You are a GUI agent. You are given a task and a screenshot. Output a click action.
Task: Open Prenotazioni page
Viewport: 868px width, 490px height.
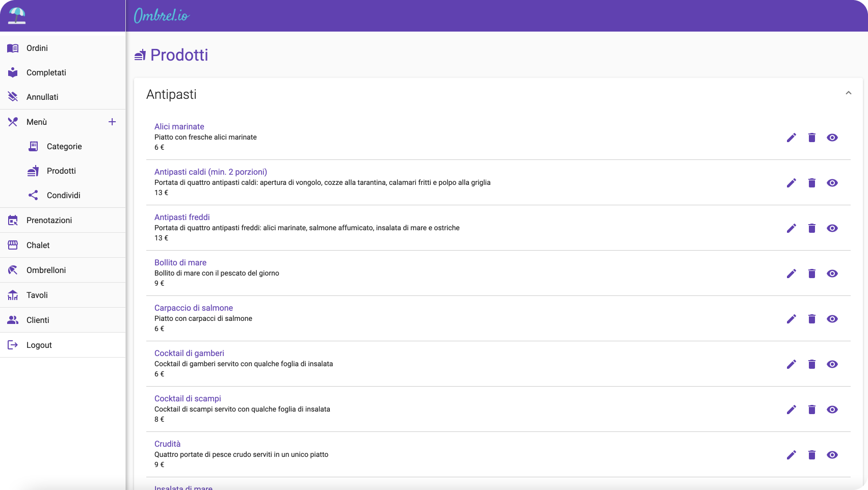pos(63,220)
